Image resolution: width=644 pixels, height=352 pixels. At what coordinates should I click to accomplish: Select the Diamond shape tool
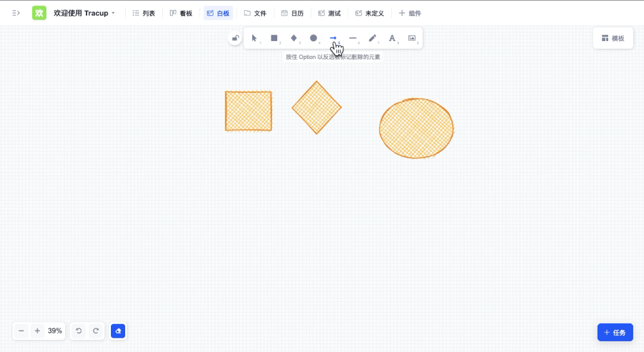tap(294, 38)
